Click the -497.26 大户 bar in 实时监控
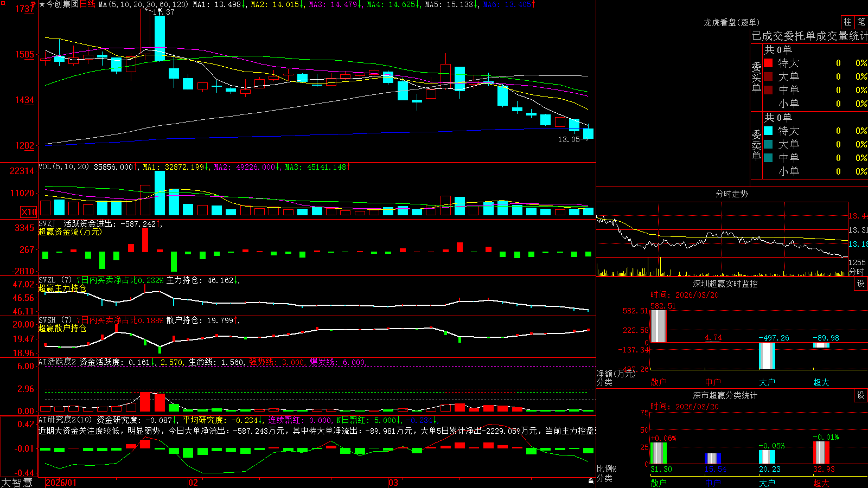The image size is (868, 488). click(767, 356)
